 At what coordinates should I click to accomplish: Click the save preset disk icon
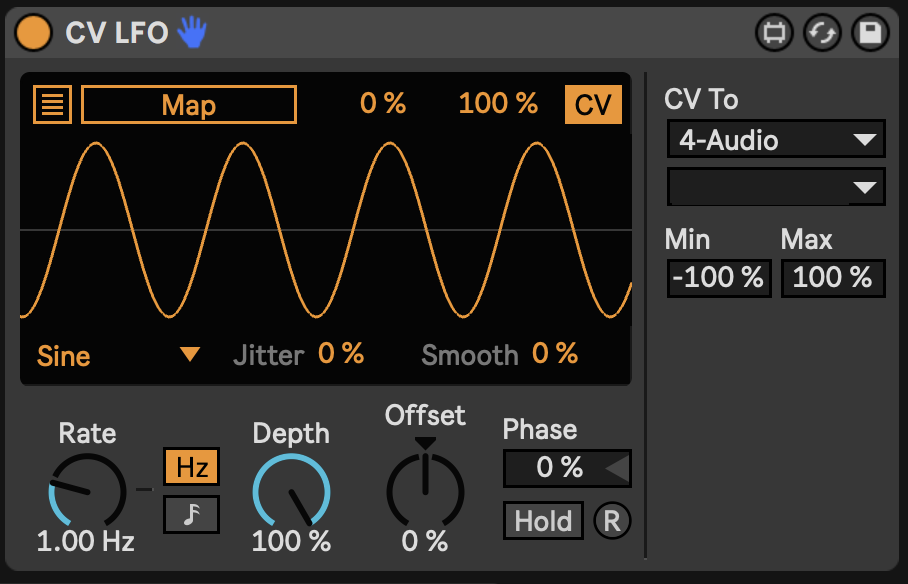coord(870,33)
